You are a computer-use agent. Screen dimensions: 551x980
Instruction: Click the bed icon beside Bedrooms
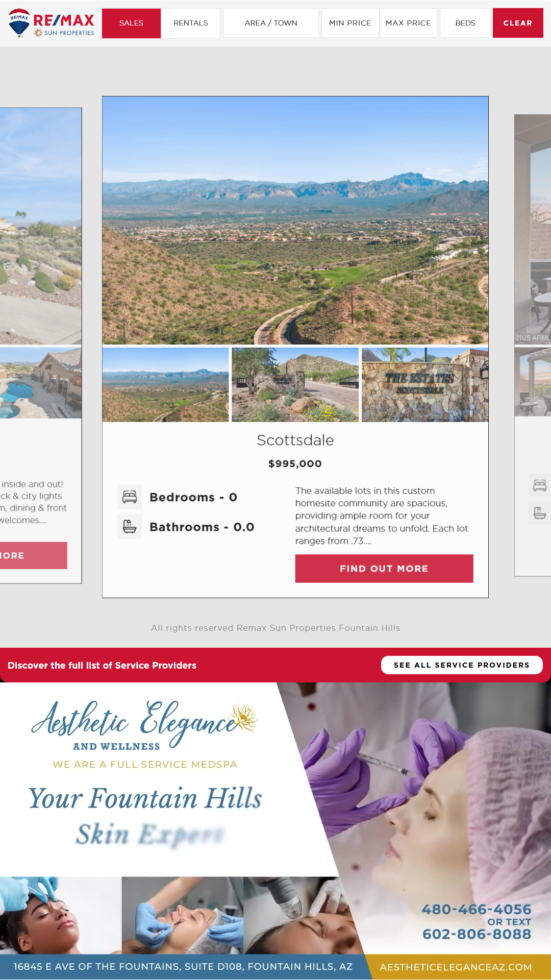pyautogui.click(x=130, y=497)
